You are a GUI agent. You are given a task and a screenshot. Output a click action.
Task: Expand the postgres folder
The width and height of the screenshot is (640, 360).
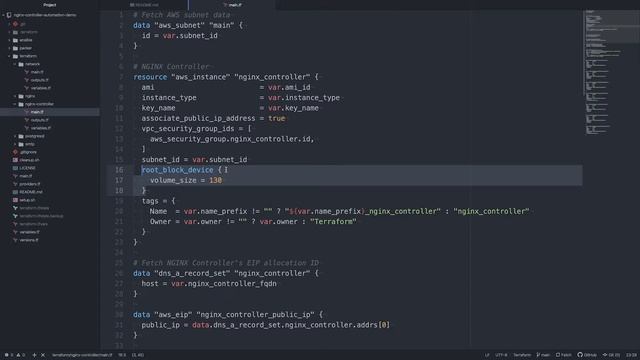(15, 136)
